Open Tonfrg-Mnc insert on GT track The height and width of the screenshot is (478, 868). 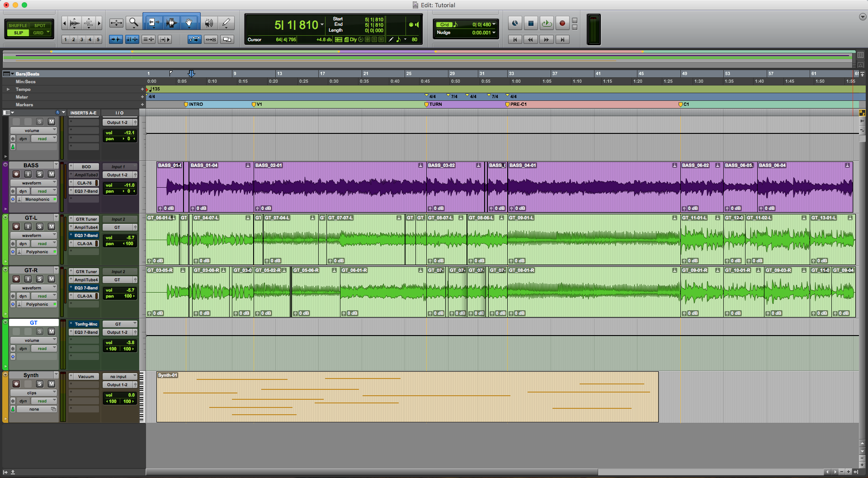pos(84,324)
